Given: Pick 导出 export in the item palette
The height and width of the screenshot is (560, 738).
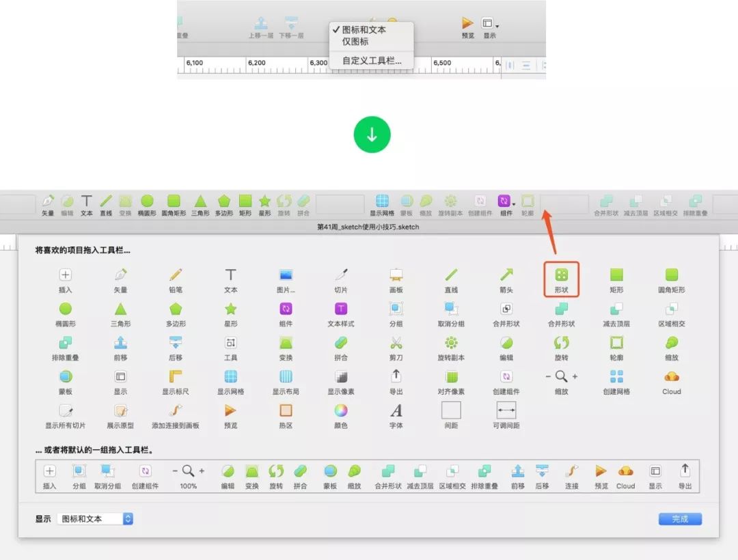Looking at the screenshot, I should (396, 382).
